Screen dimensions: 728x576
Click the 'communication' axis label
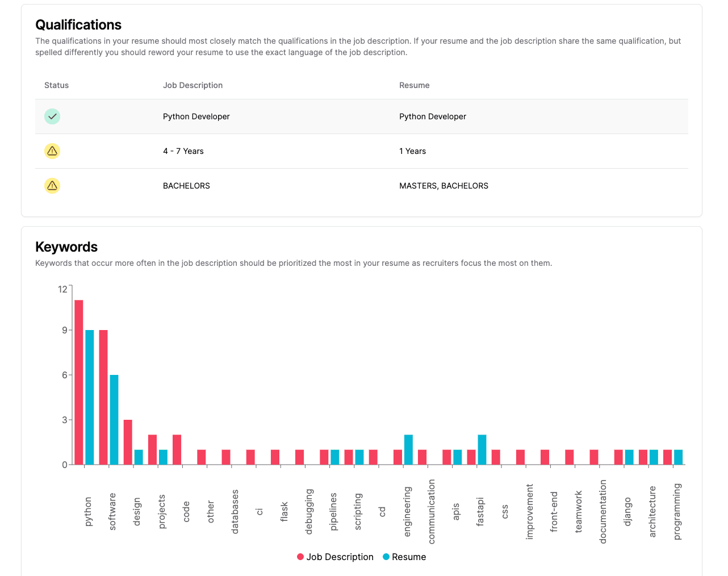[432, 512]
